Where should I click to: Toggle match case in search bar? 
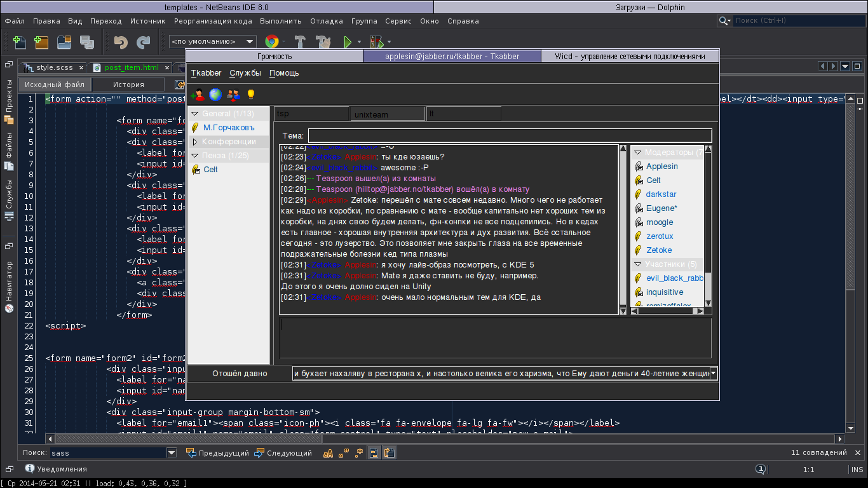329,453
